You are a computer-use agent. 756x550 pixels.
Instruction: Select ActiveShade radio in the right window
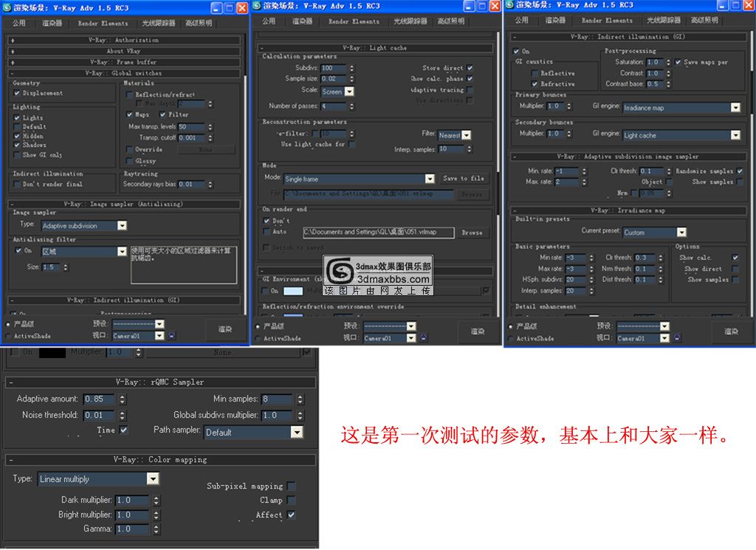point(511,338)
